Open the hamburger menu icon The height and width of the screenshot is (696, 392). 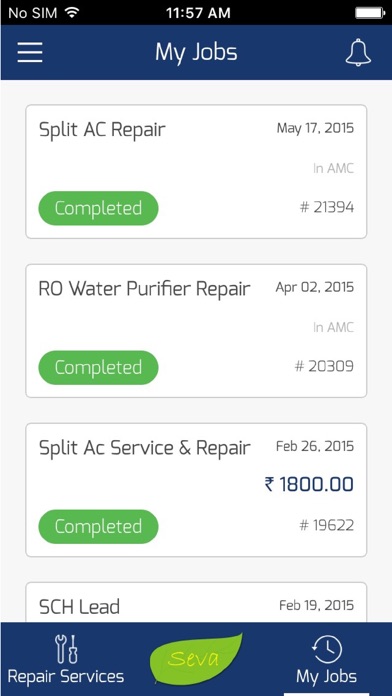30,52
